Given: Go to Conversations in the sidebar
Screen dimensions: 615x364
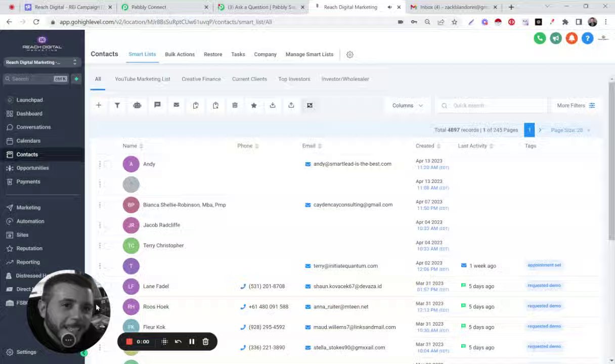Looking at the screenshot, I should 33,127.
